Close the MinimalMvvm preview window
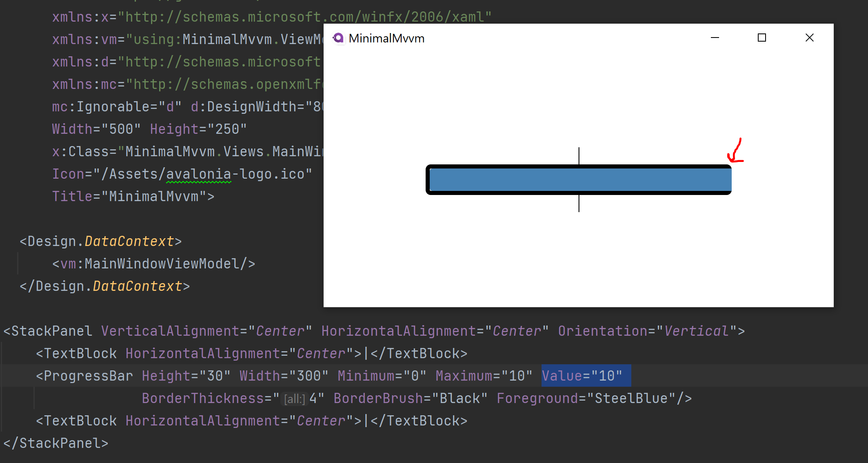The image size is (868, 463). point(810,38)
